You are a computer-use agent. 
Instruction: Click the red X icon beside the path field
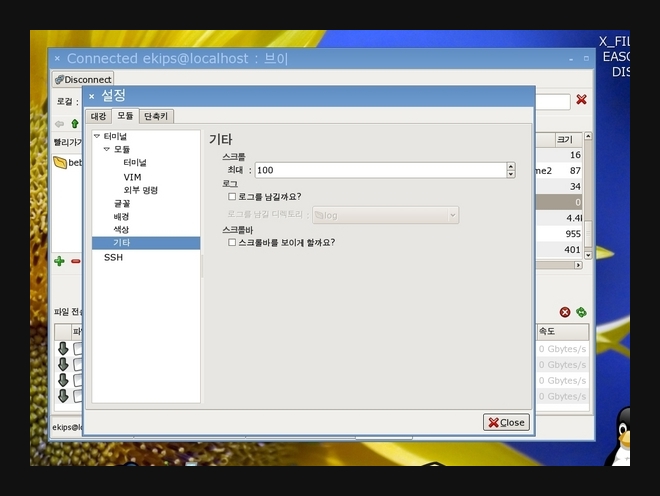[581, 100]
